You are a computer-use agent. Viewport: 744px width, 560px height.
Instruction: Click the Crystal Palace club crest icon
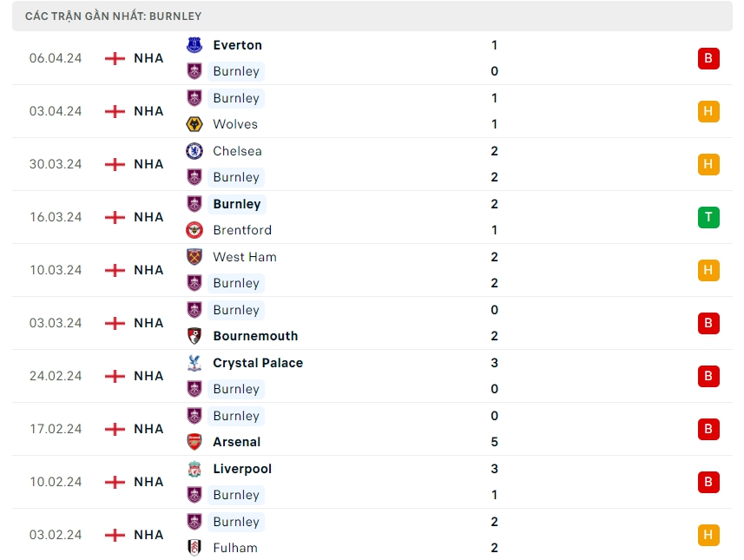tap(194, 363)
